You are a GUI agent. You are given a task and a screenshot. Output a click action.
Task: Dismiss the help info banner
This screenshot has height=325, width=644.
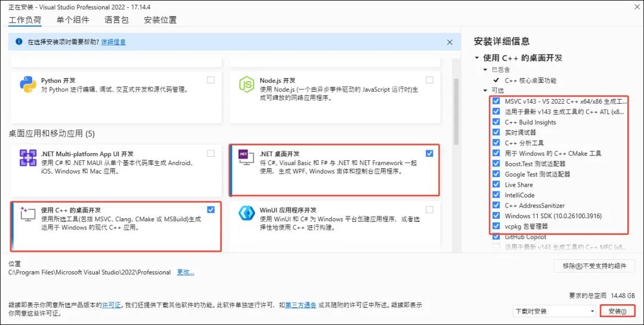tap(450, 42)
